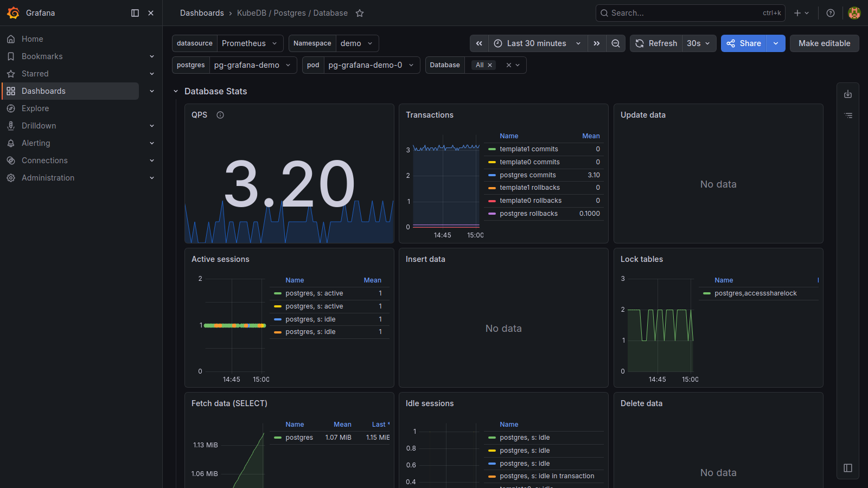Expand the Bookmarks section chevron

click(152, 56)
